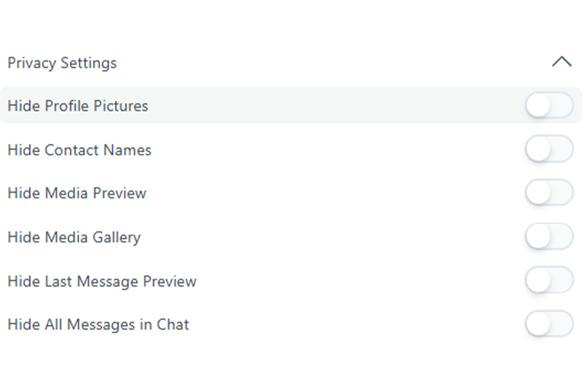Click the 'Hide Profile Pictures' label text
The width and height of the screenshot is (588, 392).
pos(78,106)
